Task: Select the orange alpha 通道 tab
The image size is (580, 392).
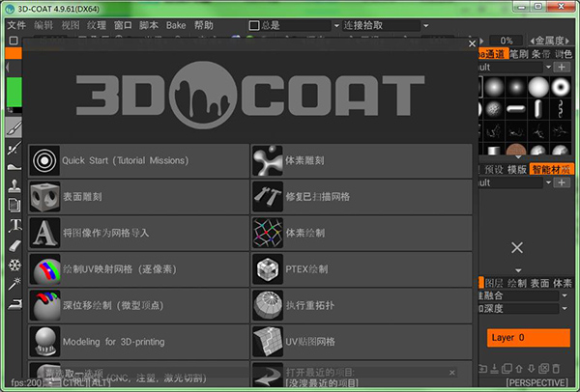Action: click(x=493, y=54)
